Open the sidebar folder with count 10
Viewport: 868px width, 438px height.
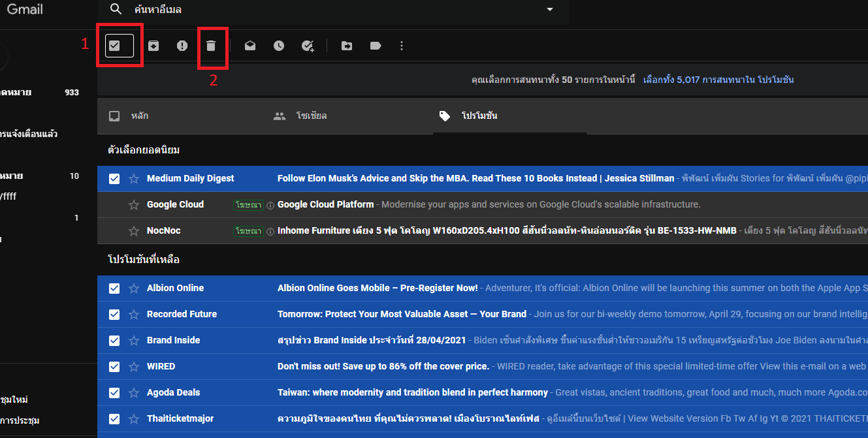(40, 176)
